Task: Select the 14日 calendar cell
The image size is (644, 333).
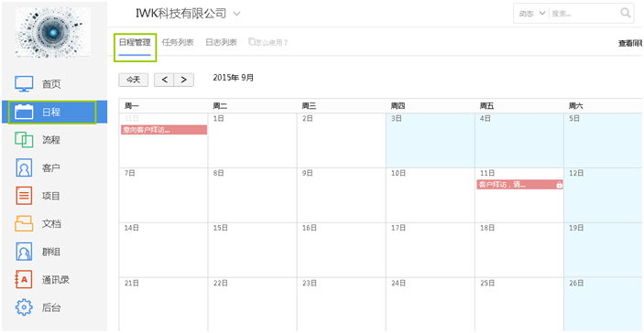Action: pos(163,250)
